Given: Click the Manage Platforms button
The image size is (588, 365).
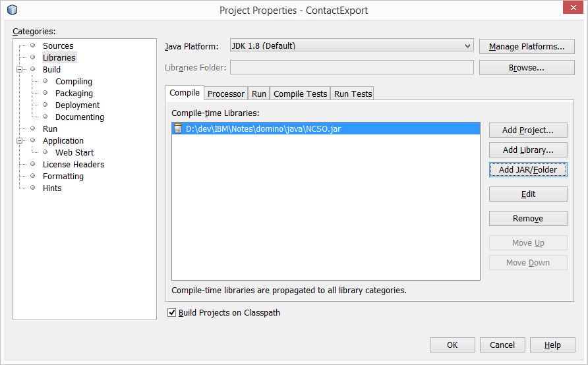Looking at the screenshot, I should click(527, 47).
